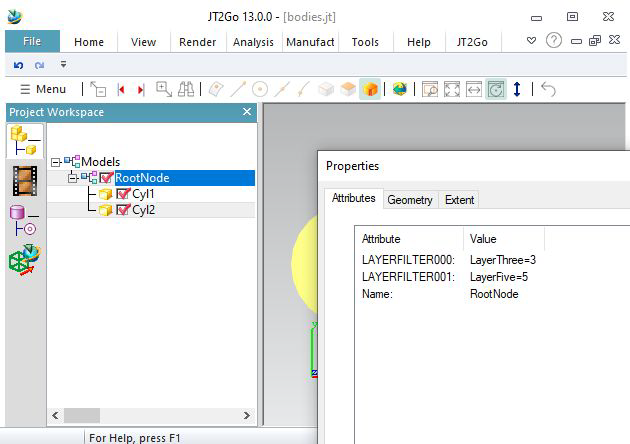Switch to the Extent tab in Properties

[x=459, y=200]
